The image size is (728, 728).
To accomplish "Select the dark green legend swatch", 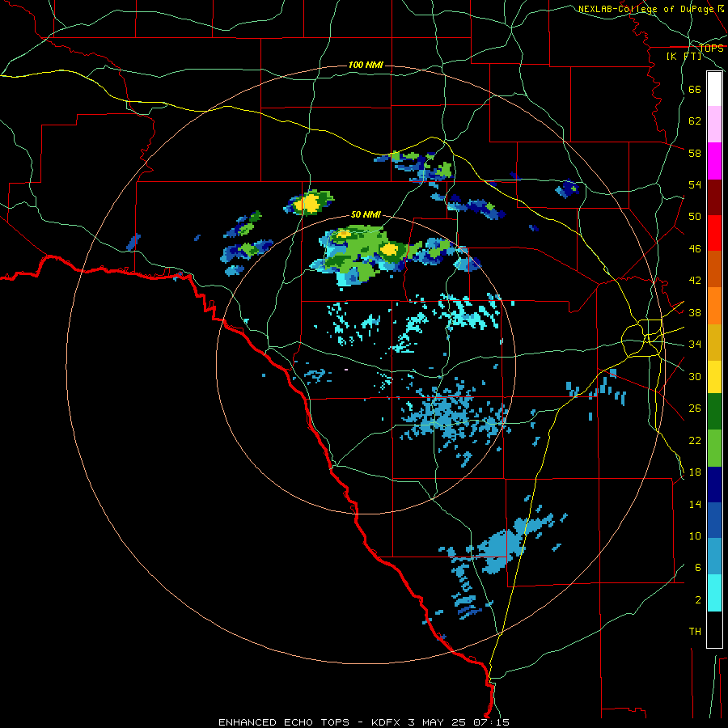I will [x=714, y=412].
